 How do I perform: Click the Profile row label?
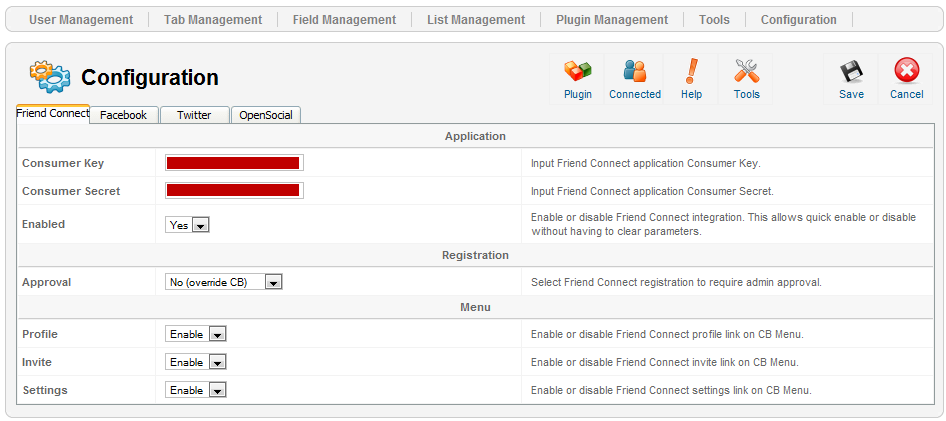click(40, 334)
